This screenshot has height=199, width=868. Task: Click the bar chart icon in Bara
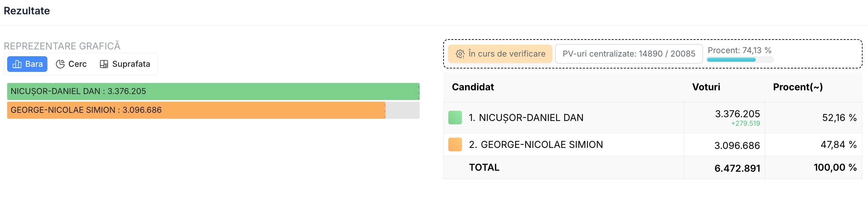click(x=17, y=64)
